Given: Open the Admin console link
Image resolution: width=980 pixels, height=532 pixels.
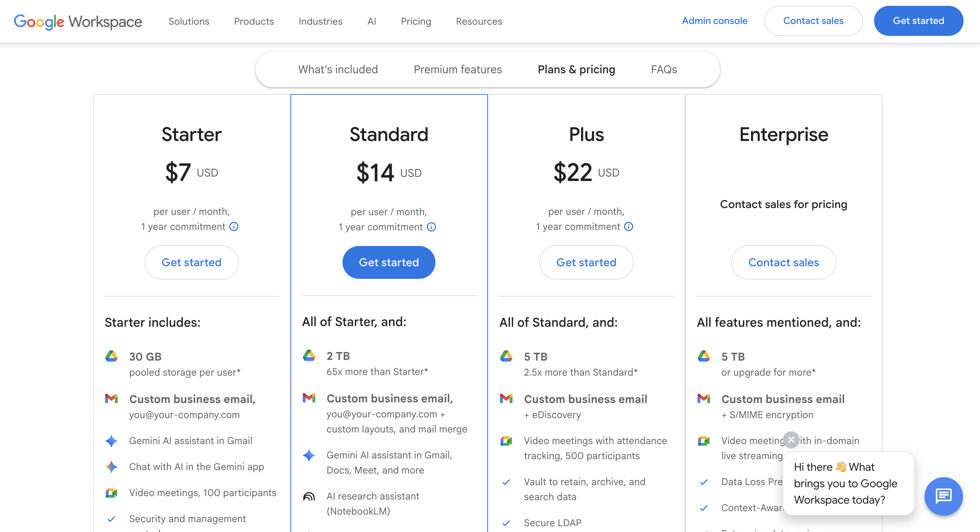Looking at the screenshot, I should (714, 21).
